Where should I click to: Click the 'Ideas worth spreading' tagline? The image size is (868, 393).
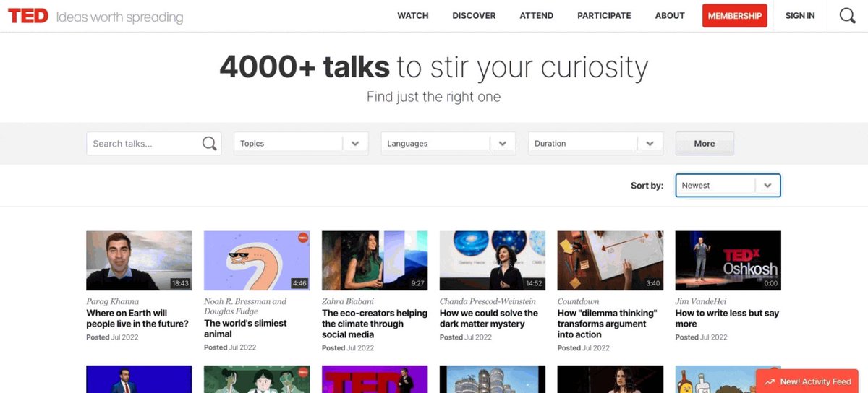click(119, 17)
